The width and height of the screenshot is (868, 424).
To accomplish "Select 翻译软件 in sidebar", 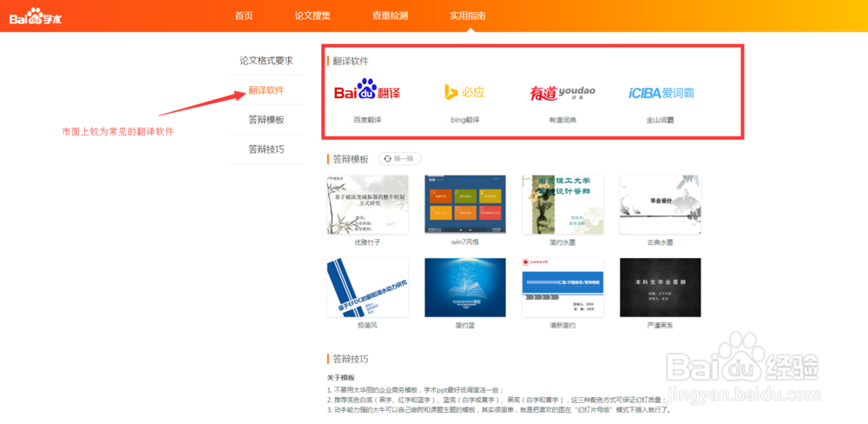I will [266, 89].
